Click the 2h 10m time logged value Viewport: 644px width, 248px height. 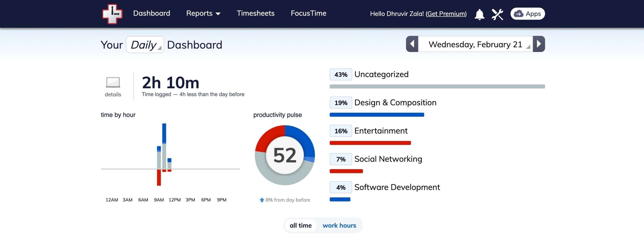tap(171, 83)
